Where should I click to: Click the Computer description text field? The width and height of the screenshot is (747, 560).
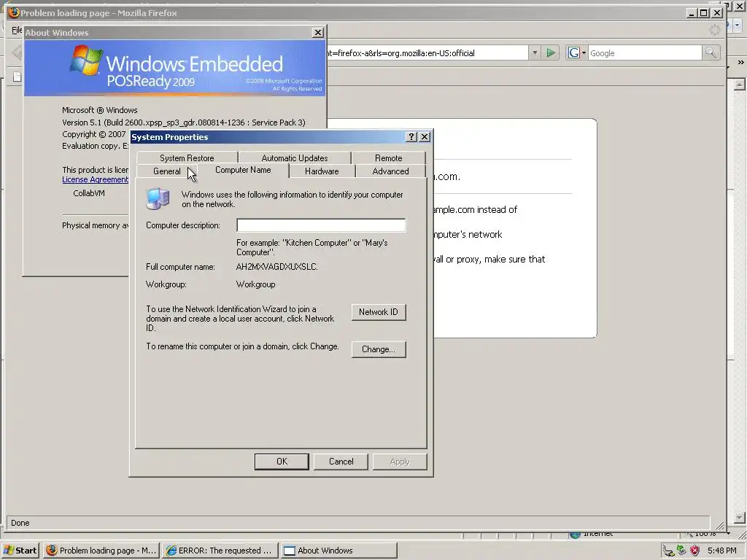click(321, 225)
